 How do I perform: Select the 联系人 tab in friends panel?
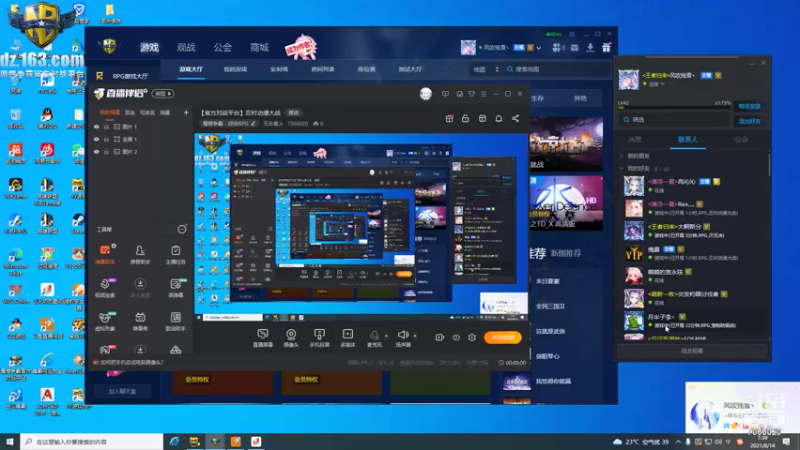(688, 139)
